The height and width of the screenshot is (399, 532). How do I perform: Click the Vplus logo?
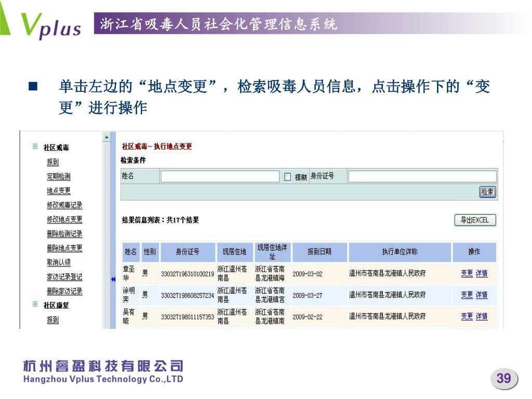(51, 25)
